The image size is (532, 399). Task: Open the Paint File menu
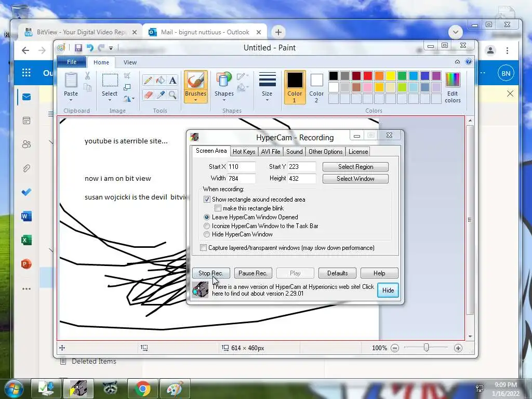tap(72, 62)
